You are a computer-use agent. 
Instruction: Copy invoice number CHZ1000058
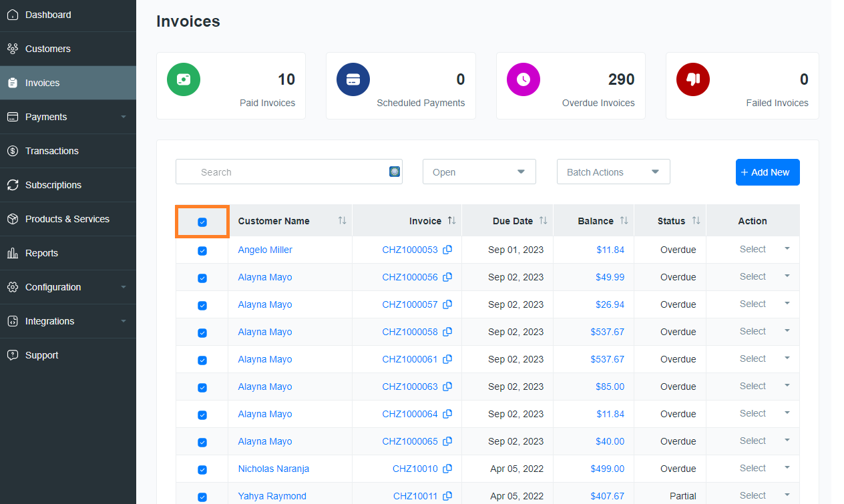coord(447,332)
